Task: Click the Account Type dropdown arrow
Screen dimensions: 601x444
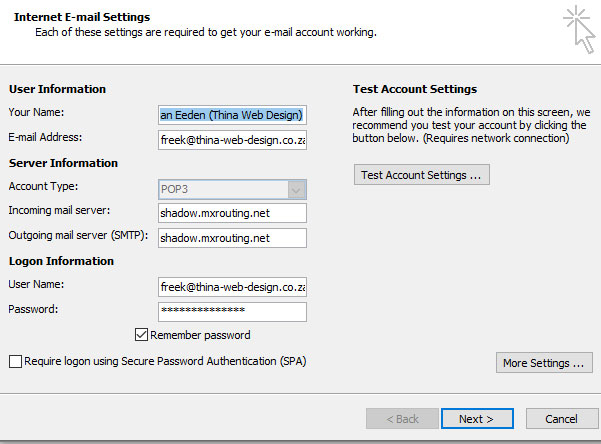Action: 296,189
